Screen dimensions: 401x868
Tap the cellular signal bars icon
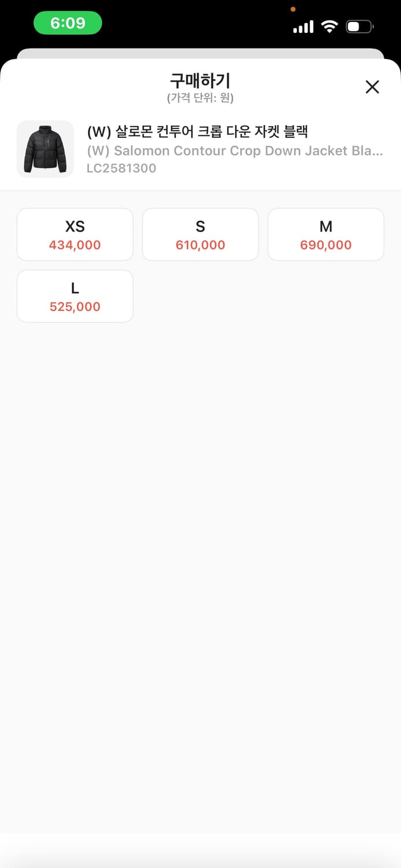click(x=303, y=27)
